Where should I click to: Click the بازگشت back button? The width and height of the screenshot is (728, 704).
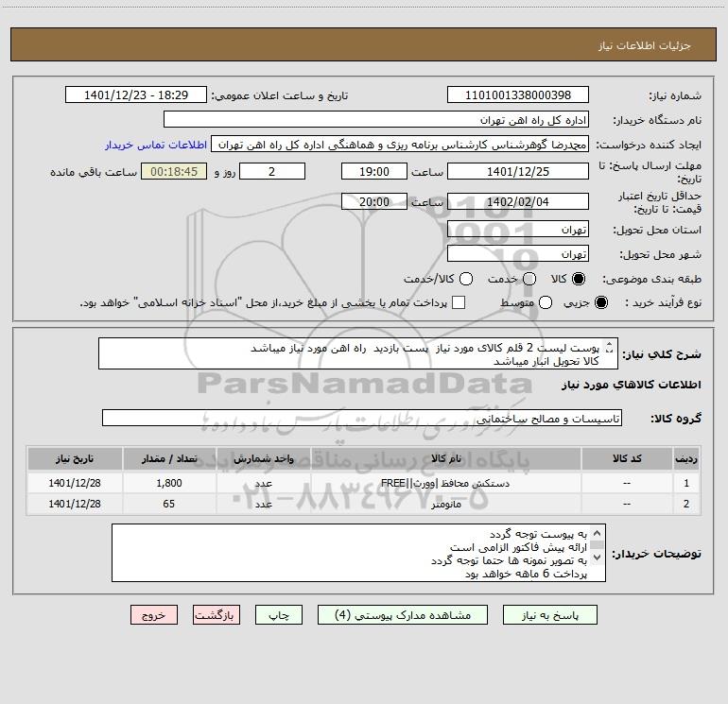[x=217, y=615]
